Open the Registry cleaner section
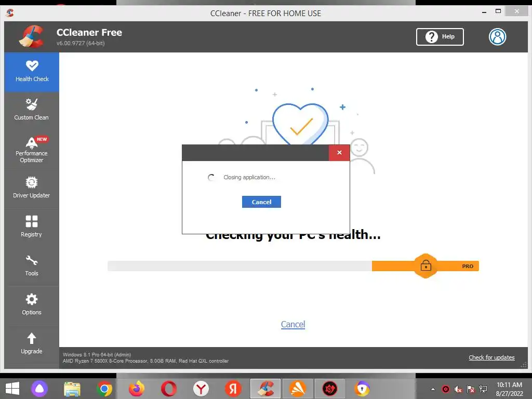The height and width of the screenshot is (399, 532). (32, 228)
